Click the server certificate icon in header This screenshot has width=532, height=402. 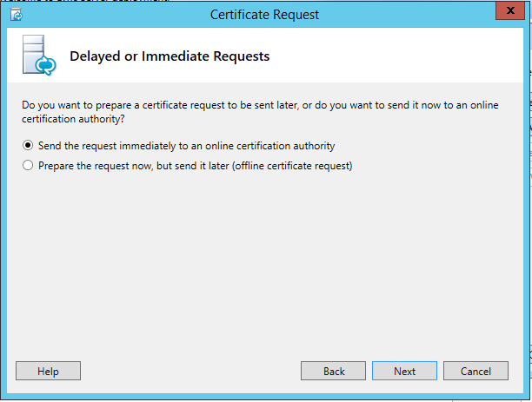[38, 56]
